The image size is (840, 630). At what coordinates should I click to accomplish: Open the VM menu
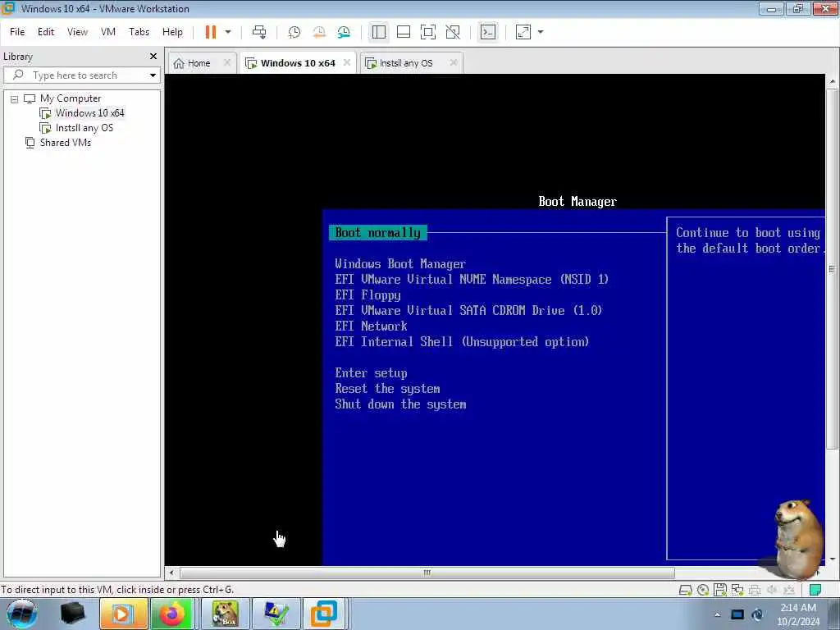pos(108,32)
